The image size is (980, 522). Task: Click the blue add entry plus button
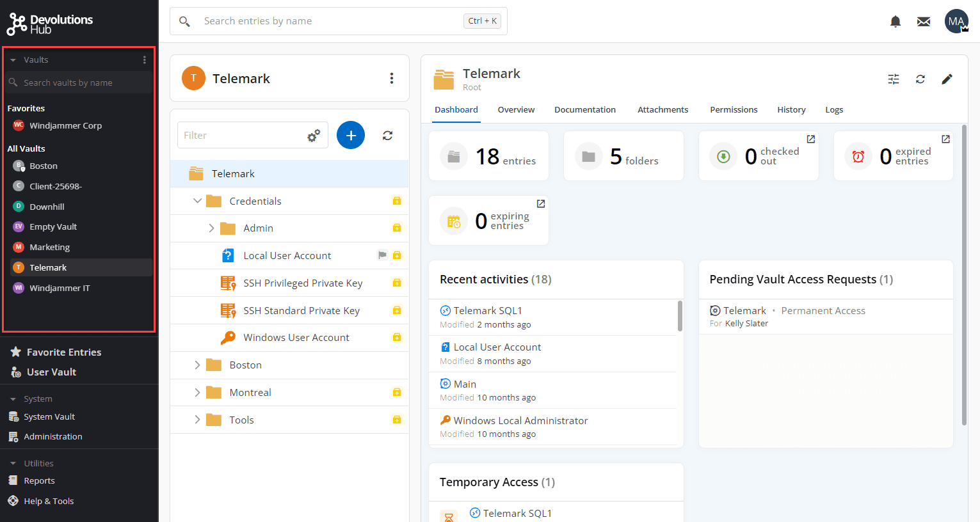click(350, 135)
